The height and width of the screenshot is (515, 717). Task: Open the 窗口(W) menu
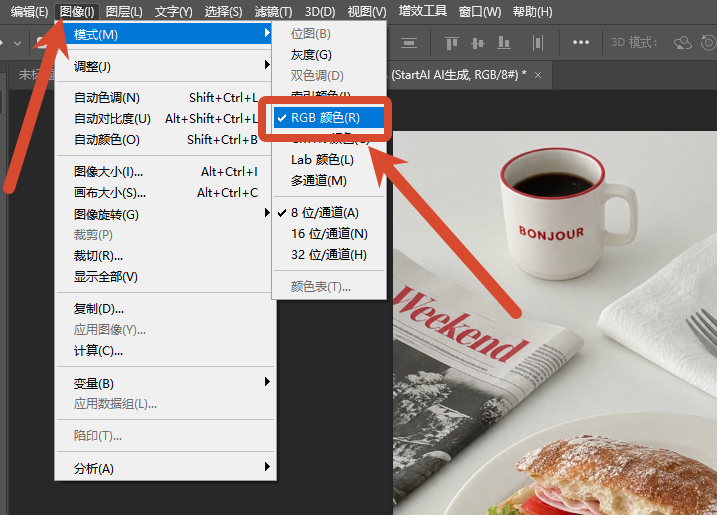coord(480,11)
